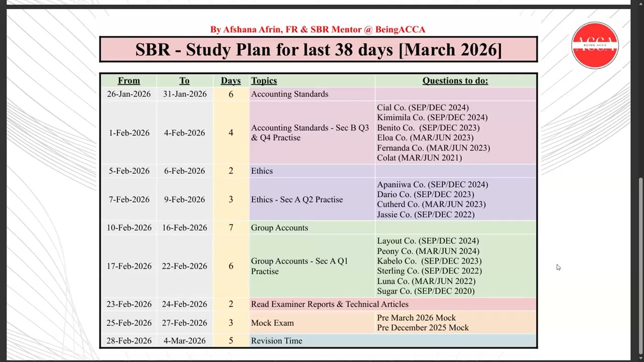Select the '23-Feb-2026' date cell
This screenshot has width=644, height=362.
point(129,304)
